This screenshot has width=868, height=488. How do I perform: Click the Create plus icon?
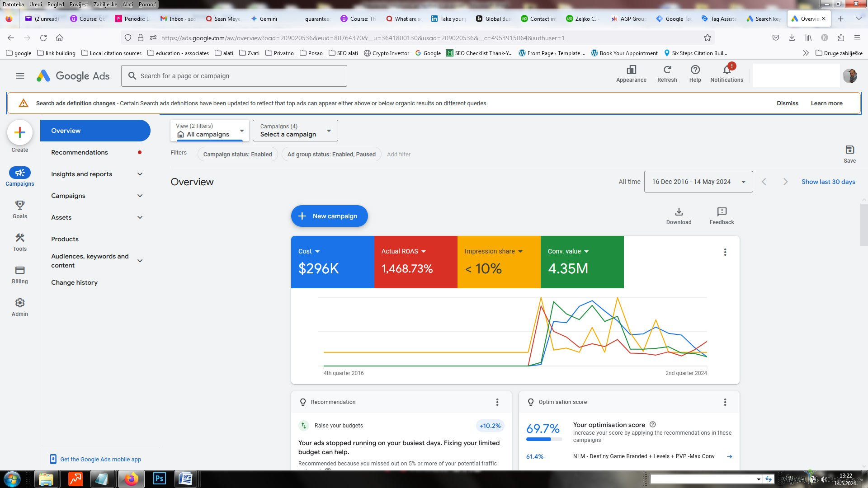pyautogui.click(x=20, y=132)
